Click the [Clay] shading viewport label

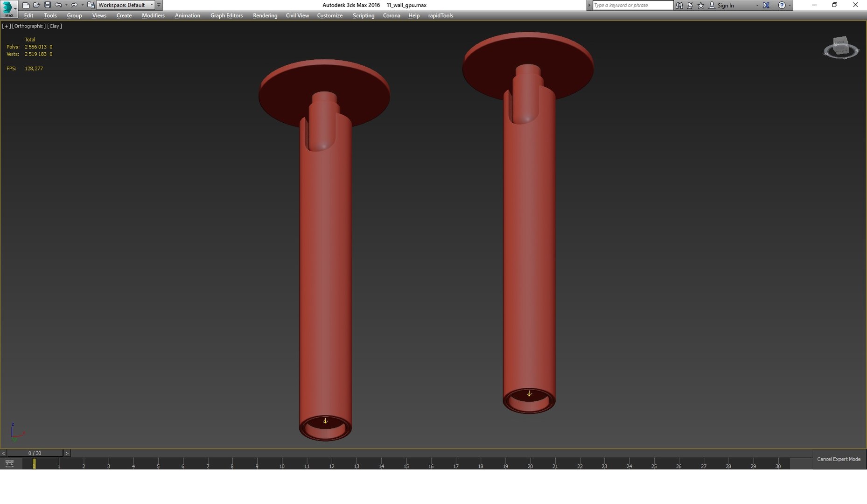(55, 26)
